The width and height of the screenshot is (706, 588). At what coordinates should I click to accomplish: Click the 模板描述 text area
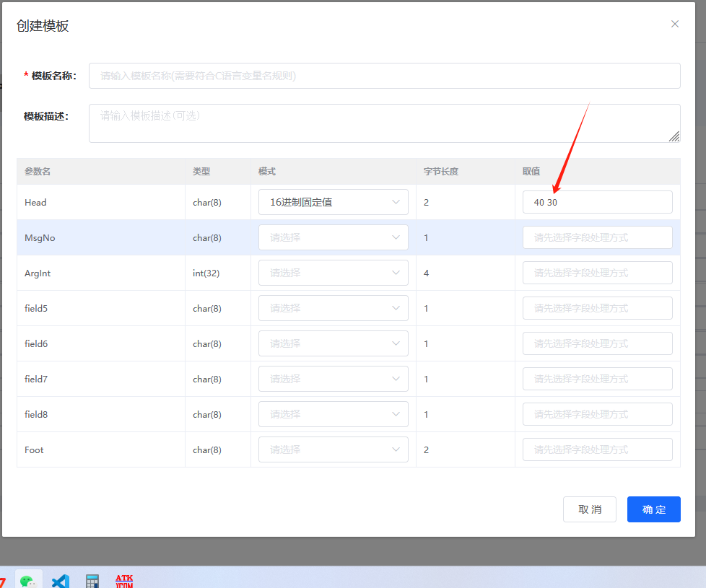click(x=384, y=123)
